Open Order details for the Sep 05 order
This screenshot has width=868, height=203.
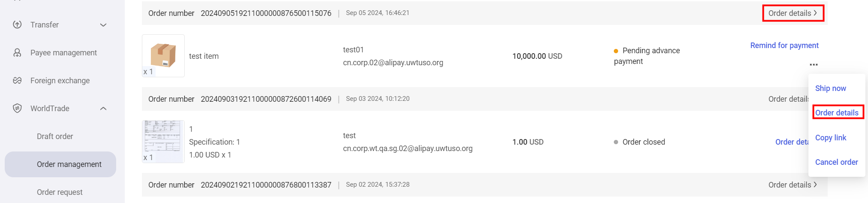(x=793, y=13)
